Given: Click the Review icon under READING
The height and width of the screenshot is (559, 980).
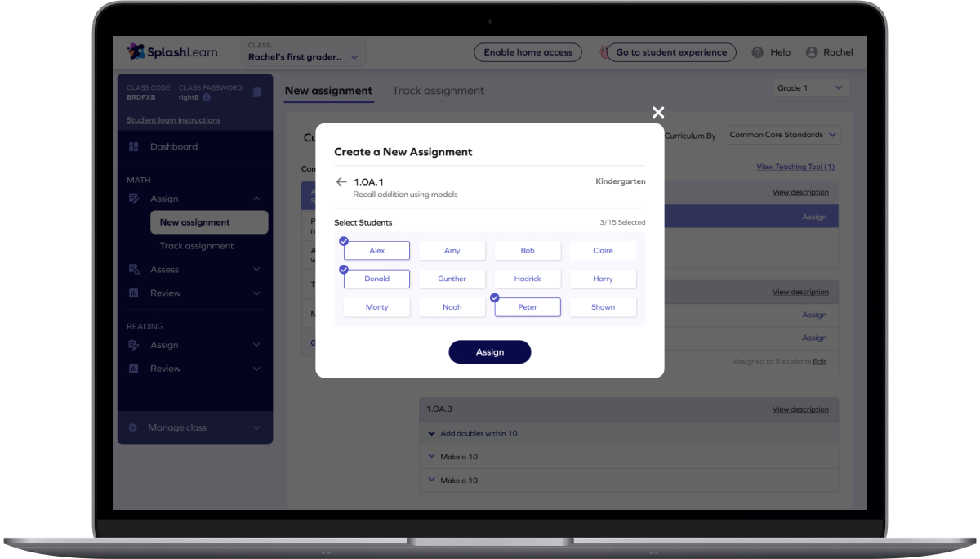Looking at the screenshot, I should [x=132, y=368].
